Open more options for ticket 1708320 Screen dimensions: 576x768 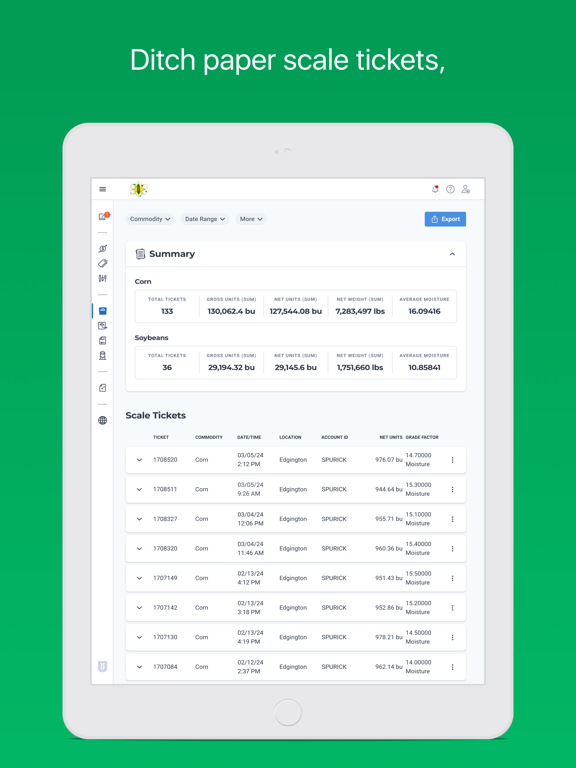pyautogui.click(x=452, y=549)
